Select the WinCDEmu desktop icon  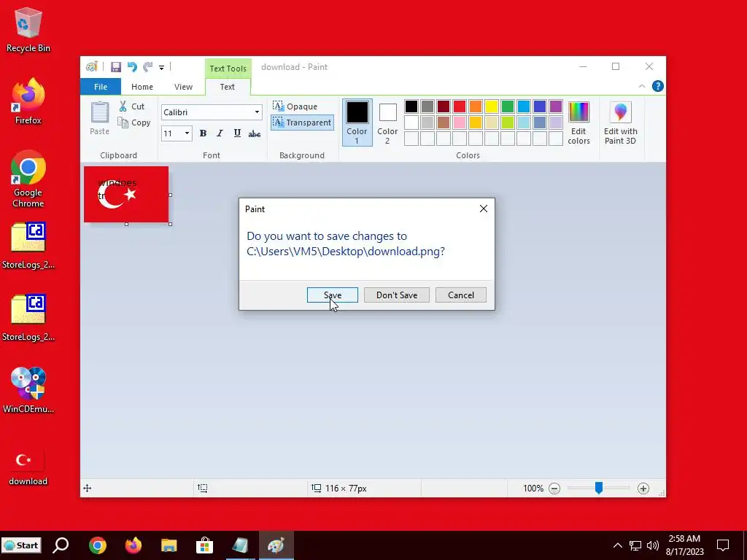28,389
